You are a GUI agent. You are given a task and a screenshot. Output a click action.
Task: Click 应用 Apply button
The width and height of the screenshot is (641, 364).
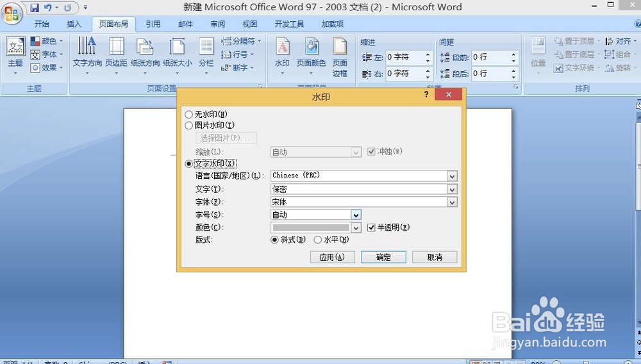pyautogui.click(x=332, y=257)
